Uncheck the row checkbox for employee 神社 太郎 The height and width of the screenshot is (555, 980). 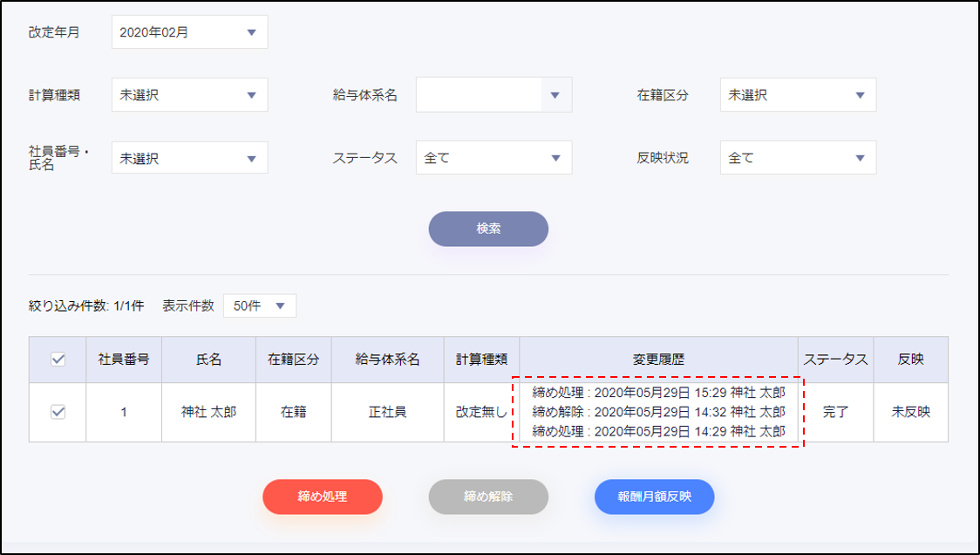pyautogui.click(x=58, y=412)
